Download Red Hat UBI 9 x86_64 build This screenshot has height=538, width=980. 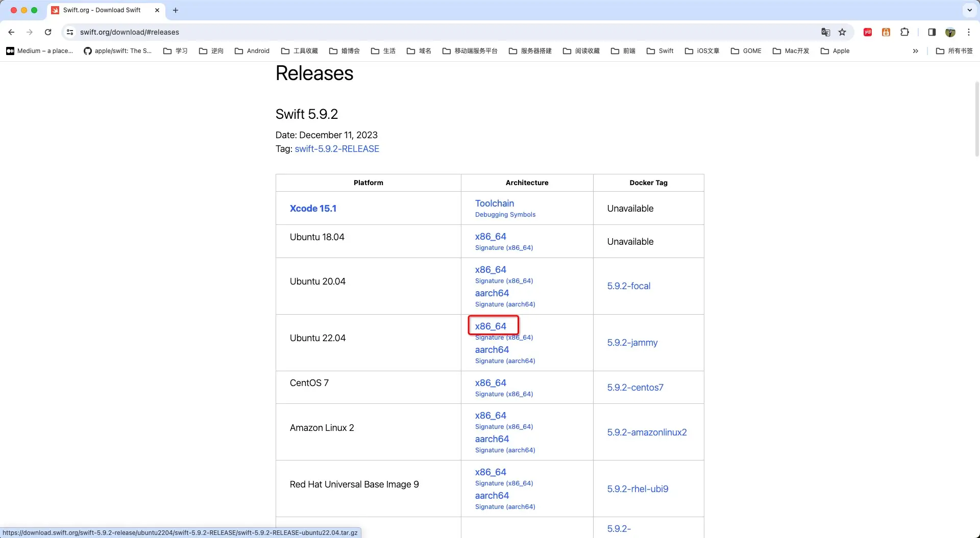[491, 472]
